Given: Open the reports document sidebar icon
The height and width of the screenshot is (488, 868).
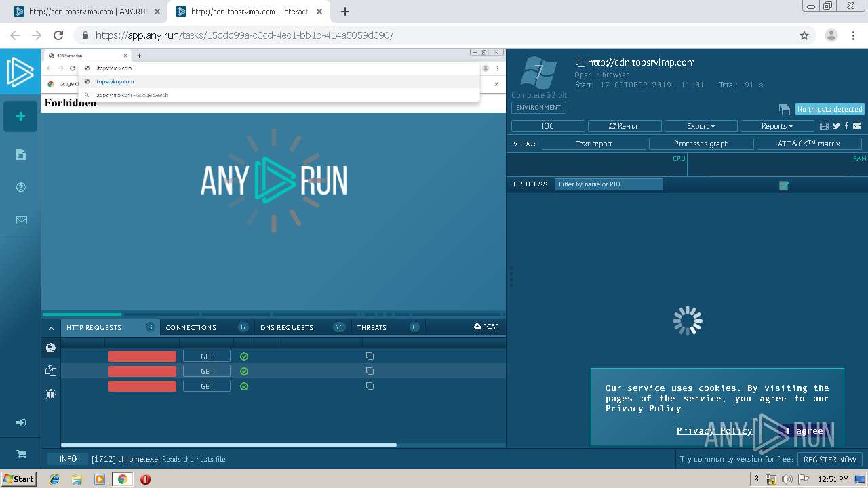Looking at the screenshot, I should tap(21, 155).
